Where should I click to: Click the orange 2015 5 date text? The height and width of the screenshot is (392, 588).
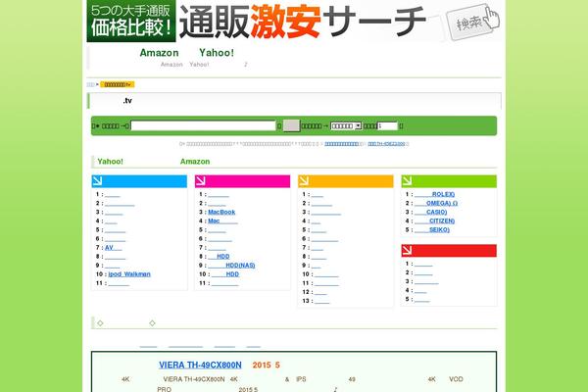click(x=266, y=365)
